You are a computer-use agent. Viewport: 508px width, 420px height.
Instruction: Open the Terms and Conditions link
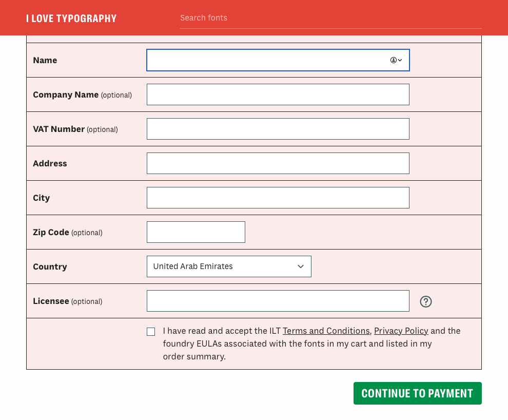[x=326, y=331]
